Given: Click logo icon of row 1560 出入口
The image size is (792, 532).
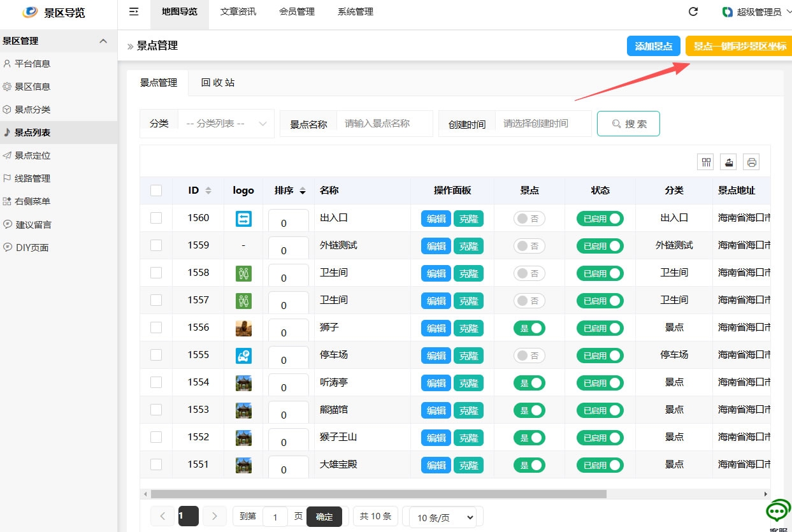Looking at the screenshot, I should point(243,219).
